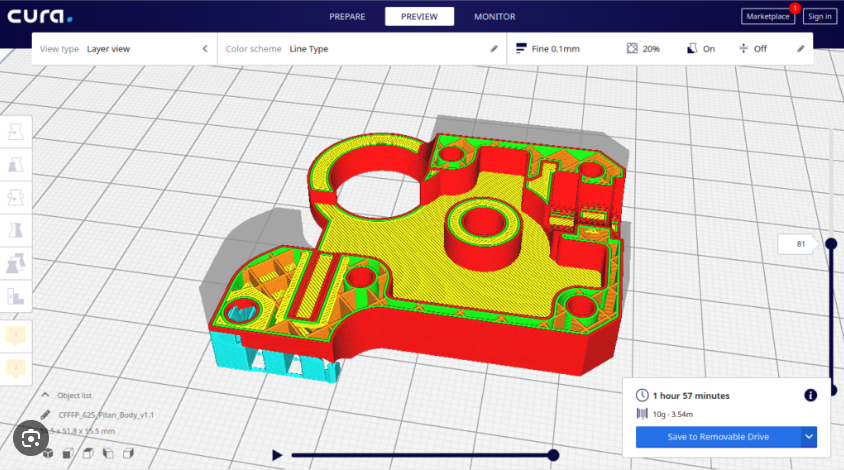
Task: Click the 20% infill icon
Action: coord(632,48)
